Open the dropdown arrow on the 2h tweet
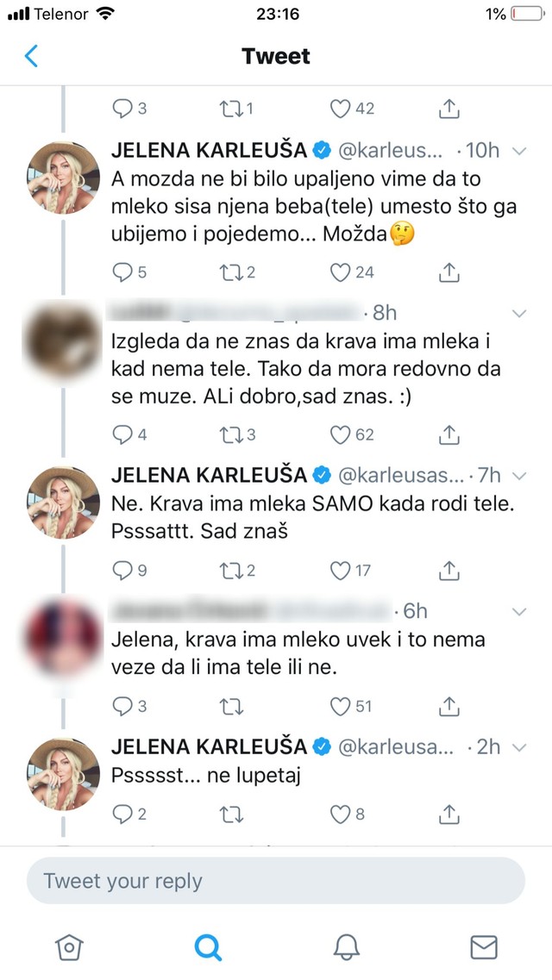Image resolution: width=552 pixels, height=980 pixels. click(520, 746)
